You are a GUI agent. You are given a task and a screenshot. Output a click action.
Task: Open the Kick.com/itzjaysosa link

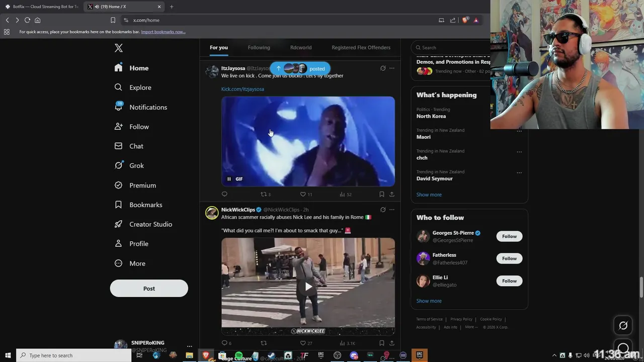coord(243,89)
